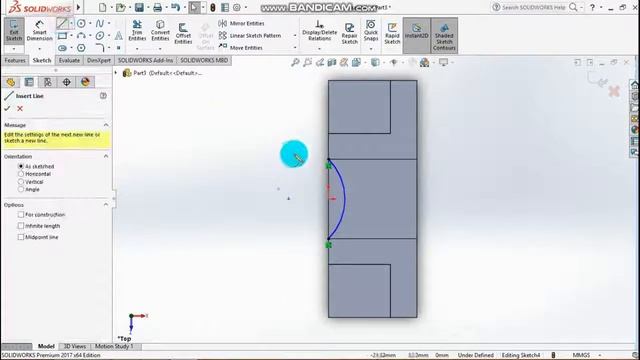Select As sketched orientation radio
Viewport: 640px width, 360px height.
(x=21, y=166)
